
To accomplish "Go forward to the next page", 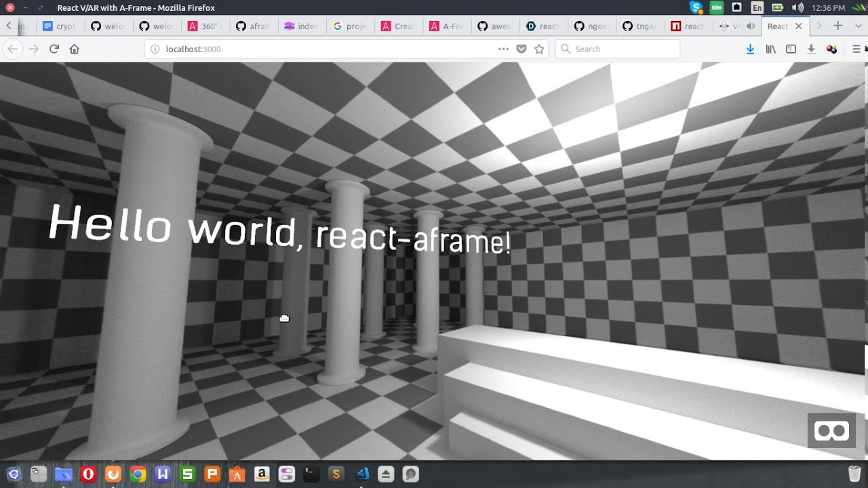I will [34, 49].
